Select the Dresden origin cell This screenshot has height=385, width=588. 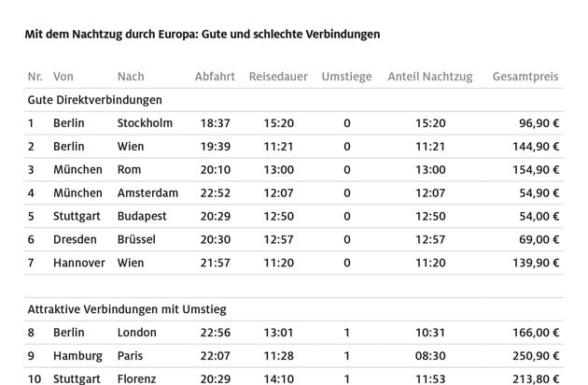75,239
